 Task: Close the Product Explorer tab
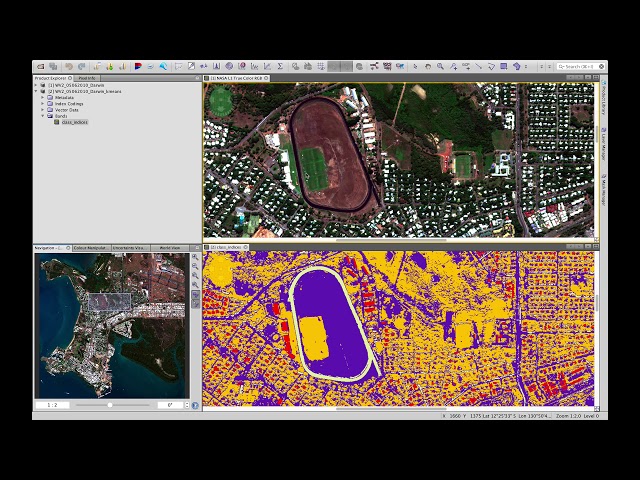pos(70,78)
